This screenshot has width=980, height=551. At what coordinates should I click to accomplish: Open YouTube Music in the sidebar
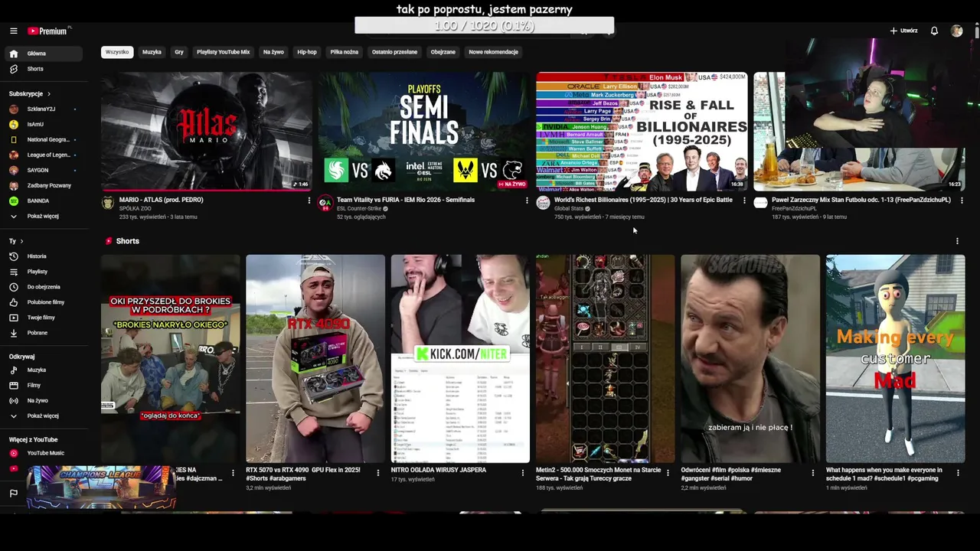42,453
